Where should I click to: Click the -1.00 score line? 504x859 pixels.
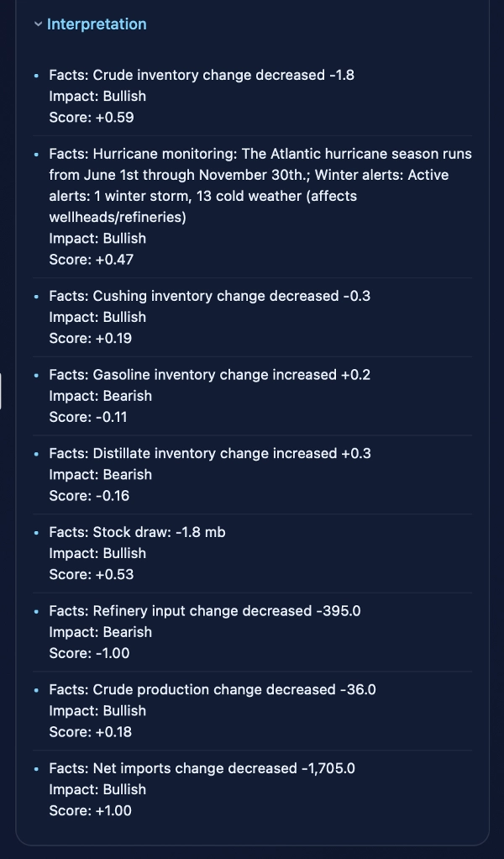tap(89, 652)
